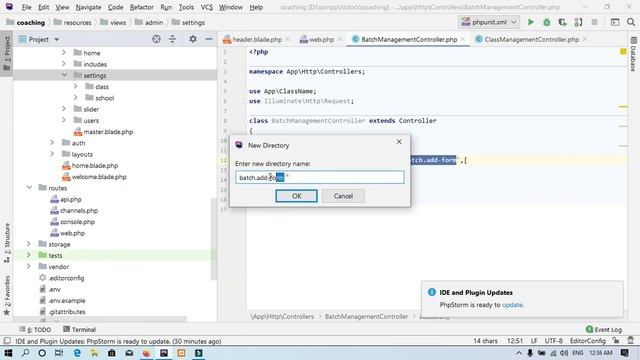Screen dimensions: 640x360
Task: Open the Terminal tool window
Action: pos(80,329)
